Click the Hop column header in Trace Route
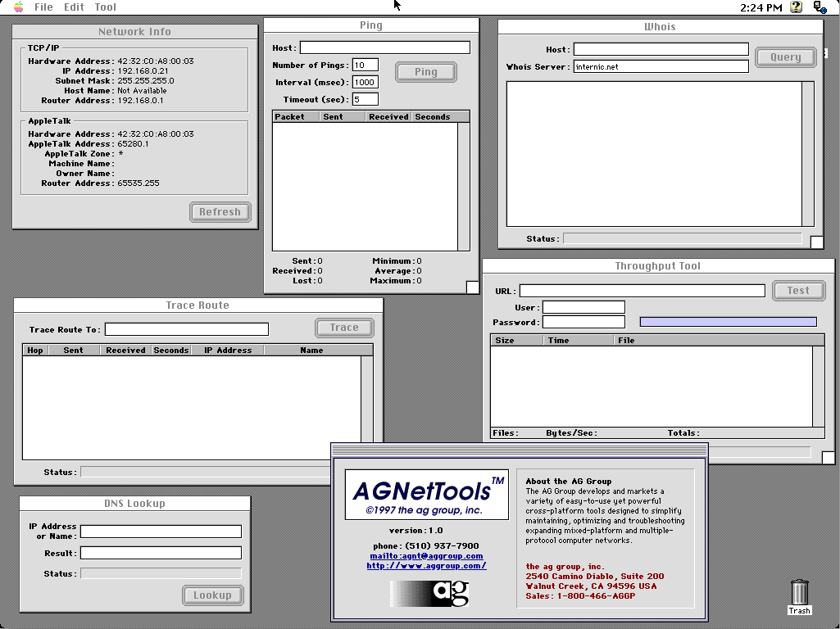Image resolution: width=840 pixels, height=629 pixels. 35,350
